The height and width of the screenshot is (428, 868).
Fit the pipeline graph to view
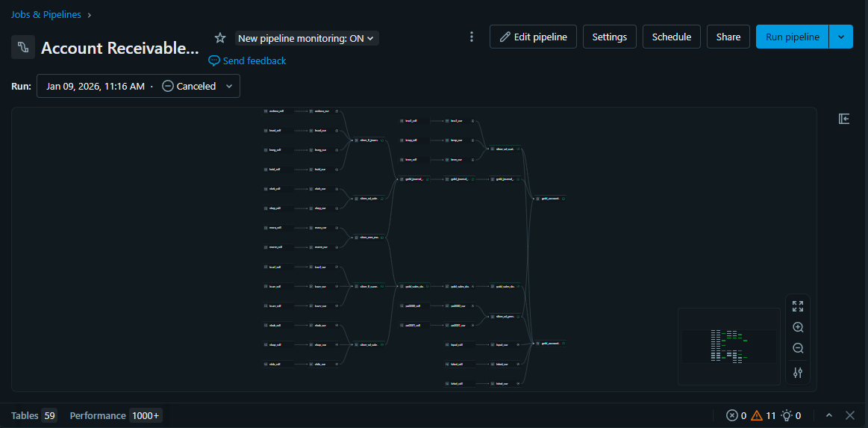(x=798, y=306)
